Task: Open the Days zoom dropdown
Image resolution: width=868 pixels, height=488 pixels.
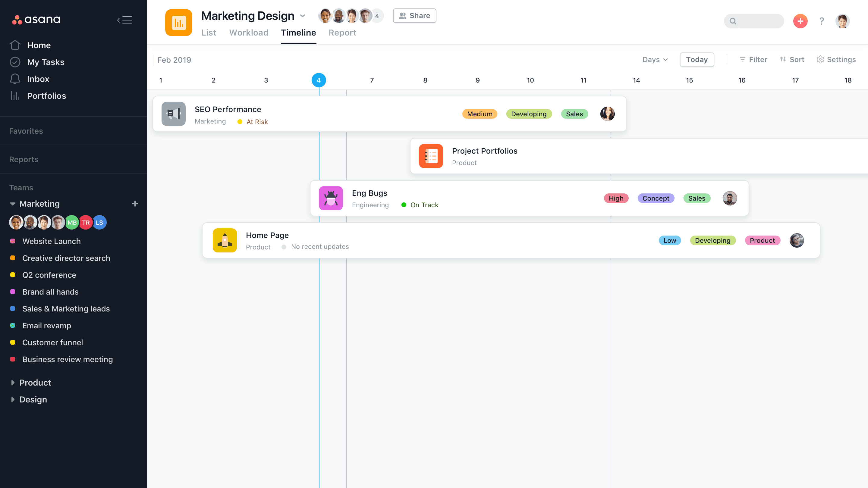Action: [x=655, y=60]
